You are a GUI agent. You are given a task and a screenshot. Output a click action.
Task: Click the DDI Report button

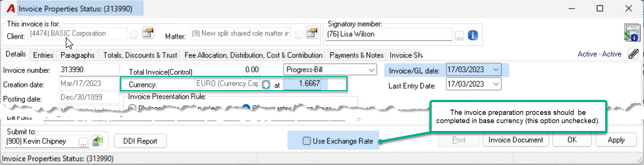[140, 141]
